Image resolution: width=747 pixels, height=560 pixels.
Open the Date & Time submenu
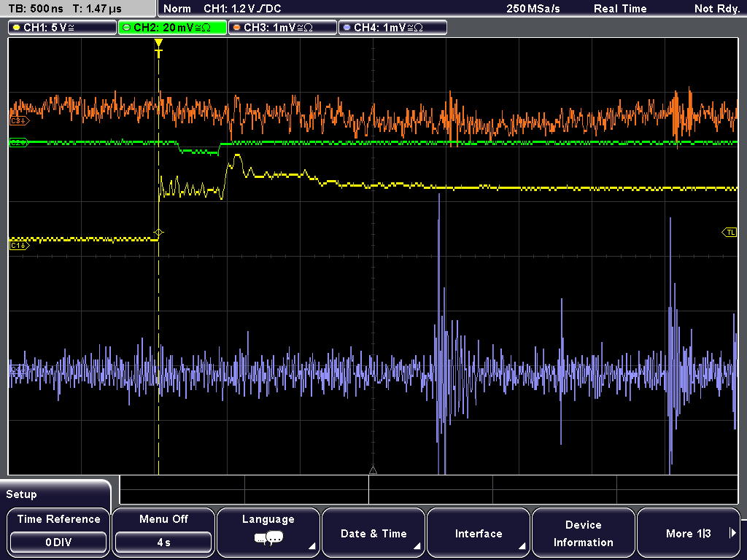point(373,532)
